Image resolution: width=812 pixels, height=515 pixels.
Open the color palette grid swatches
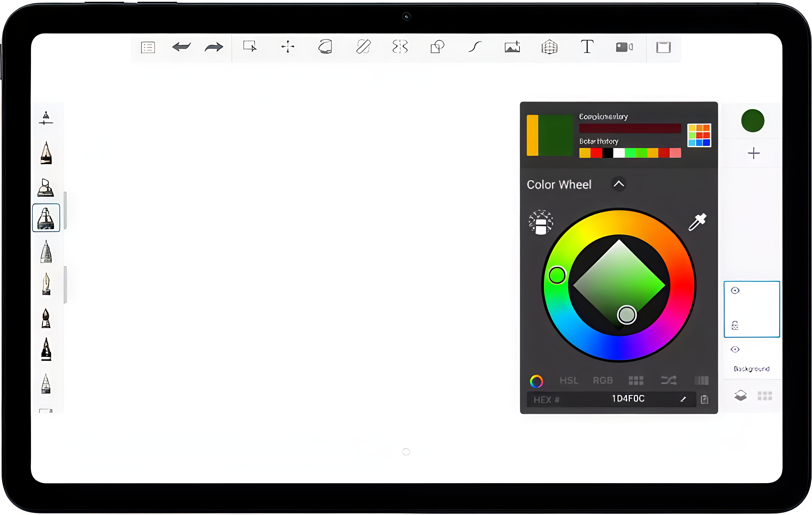click(699, 135)
